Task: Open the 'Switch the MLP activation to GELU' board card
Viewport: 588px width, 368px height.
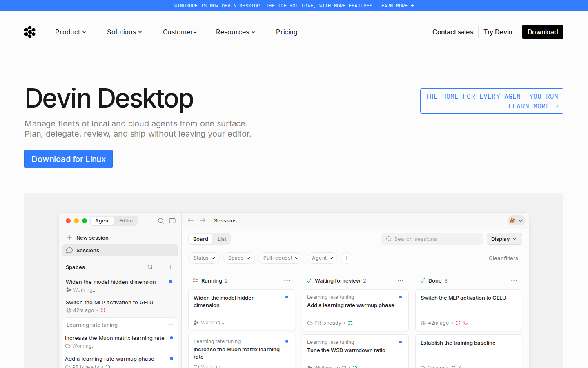Action: click(469, 310)
